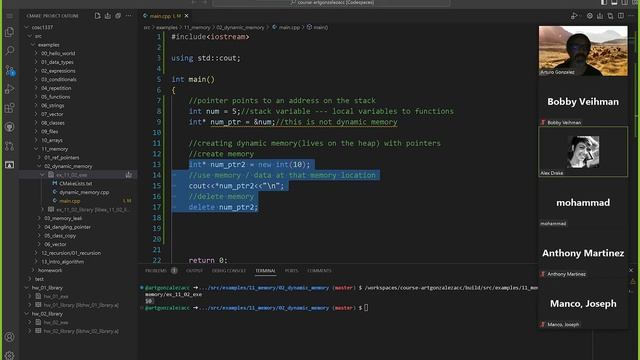Click the split editor icon
640x360 pixels.
(621, 16)
